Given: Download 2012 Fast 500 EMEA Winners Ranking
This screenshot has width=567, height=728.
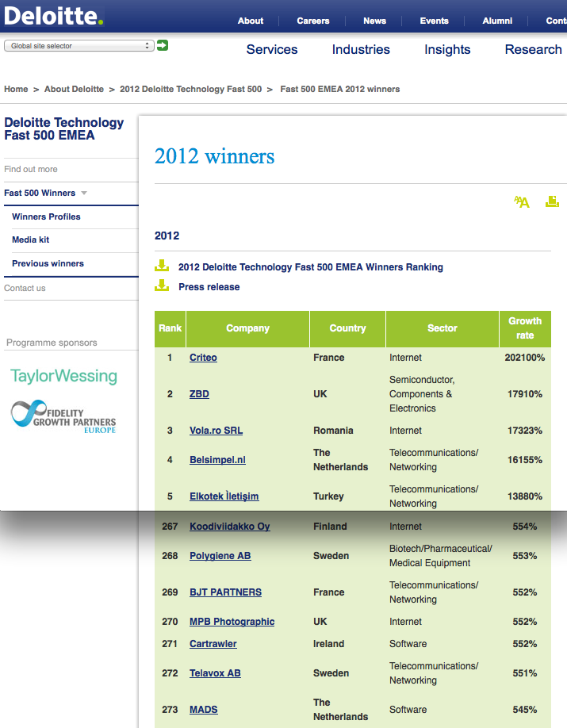Looking at the screenshot, I should [x=311, y=267].
